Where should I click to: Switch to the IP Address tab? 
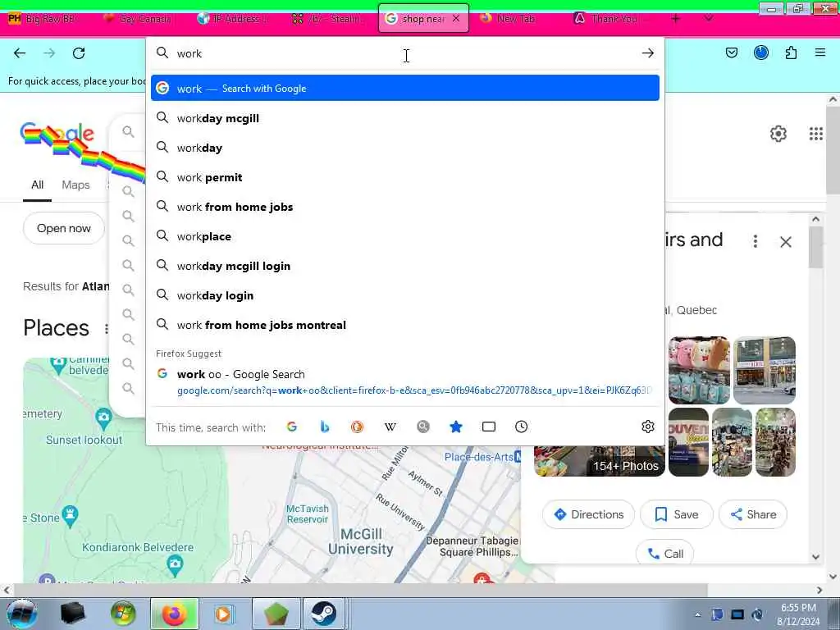pos(234,19)
